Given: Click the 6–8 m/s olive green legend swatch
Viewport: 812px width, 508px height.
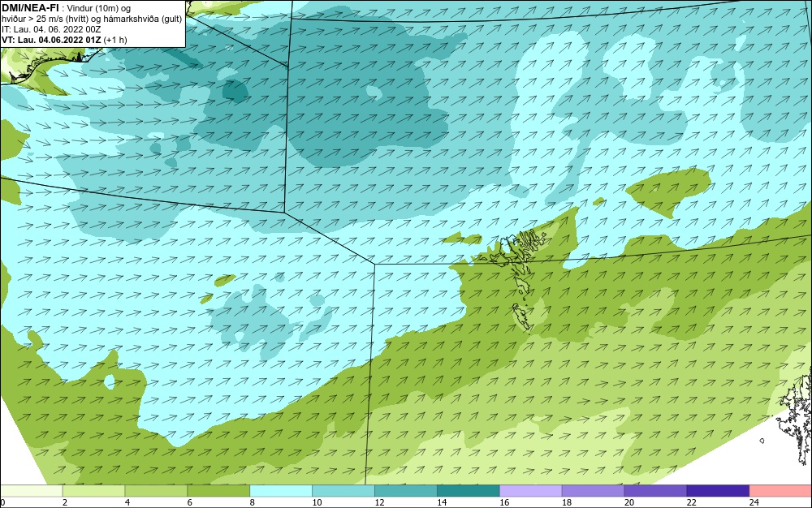Looking at the screenshot, I should pyautogui.click(x=218, y=491).
